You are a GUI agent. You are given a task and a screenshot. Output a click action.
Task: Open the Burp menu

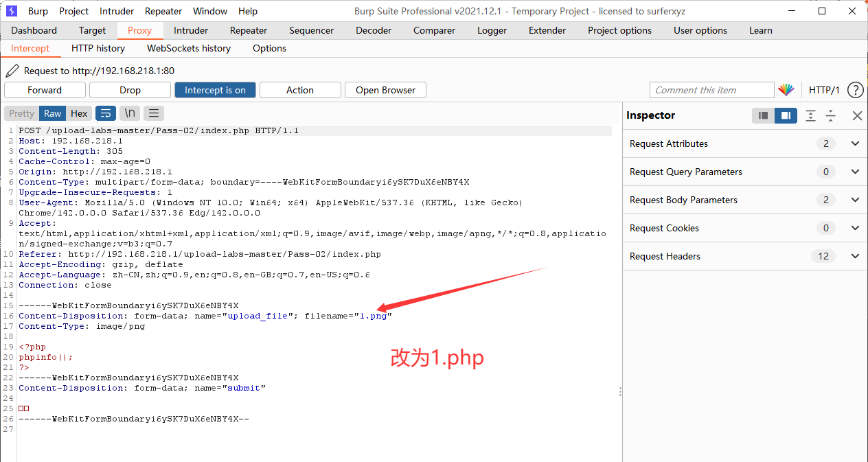pos(38,11)
